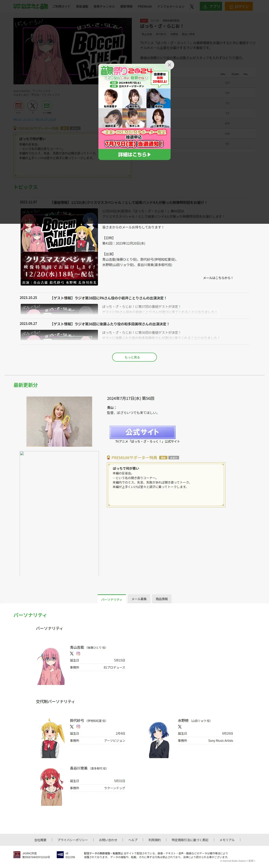Click the もっと見る button
This screenshot has height=868, width=269.
[x=134, y=357]
